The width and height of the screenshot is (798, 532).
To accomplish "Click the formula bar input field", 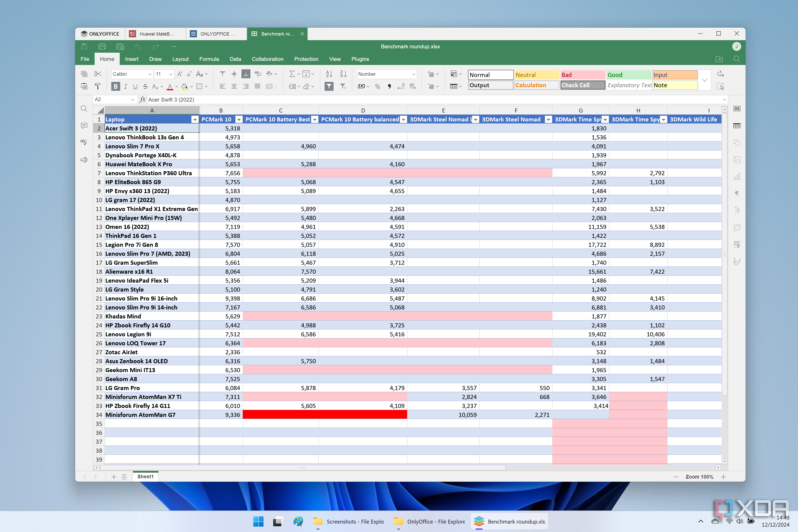I will tap(431, 99).
